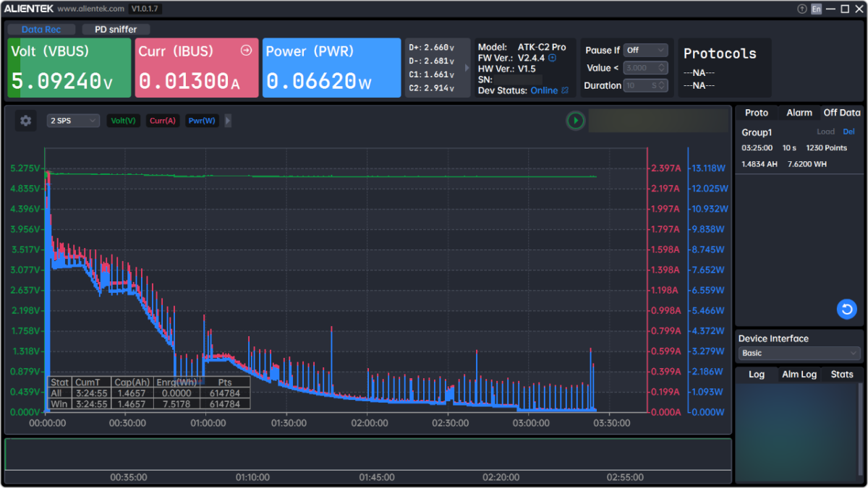
Task: Click the firmware update icon beside V2.4.4
Action: tap(553, 58)
